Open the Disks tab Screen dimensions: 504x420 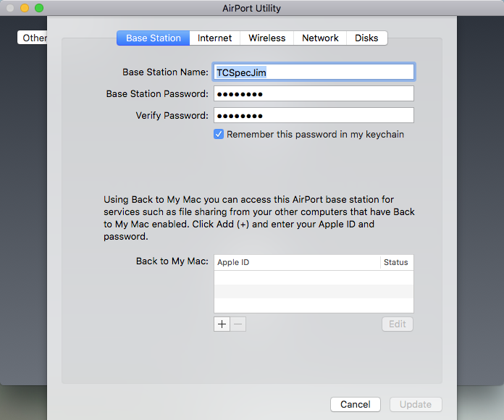coord(366,38)
